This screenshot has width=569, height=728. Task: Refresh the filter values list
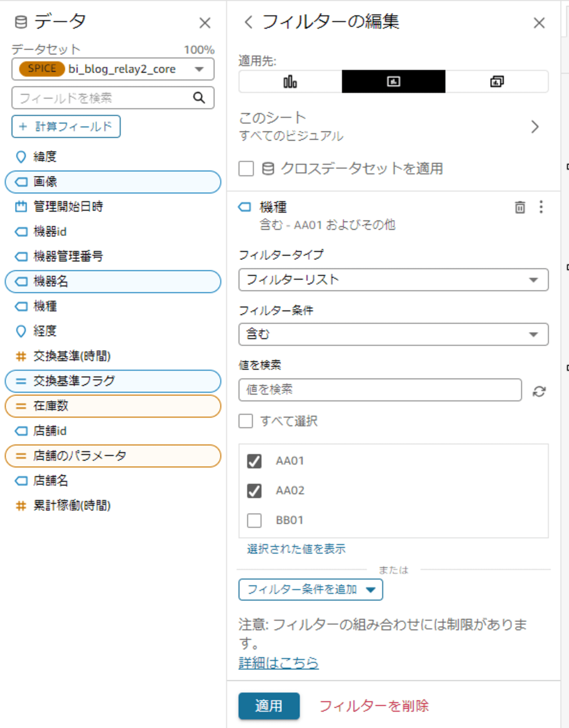(x=539, y=391)
